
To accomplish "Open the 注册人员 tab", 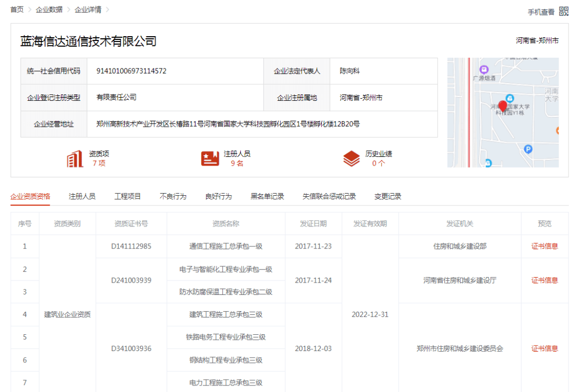I will (x=82, y=196).
